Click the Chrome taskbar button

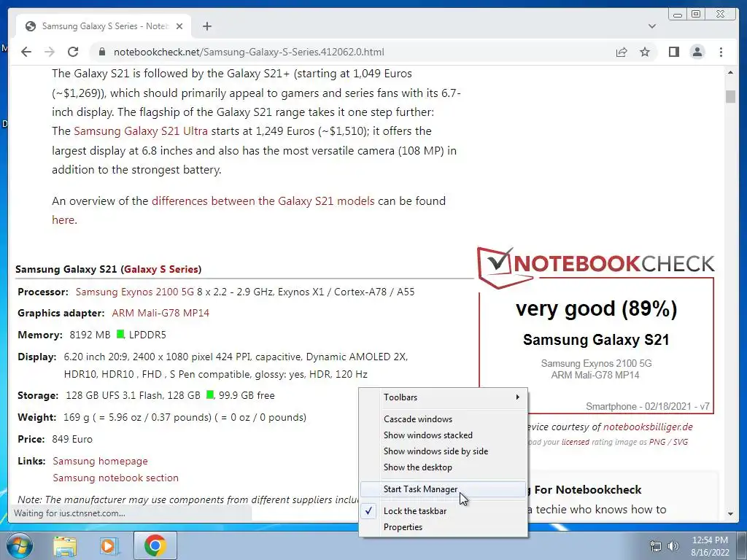[x=155, y=545]
